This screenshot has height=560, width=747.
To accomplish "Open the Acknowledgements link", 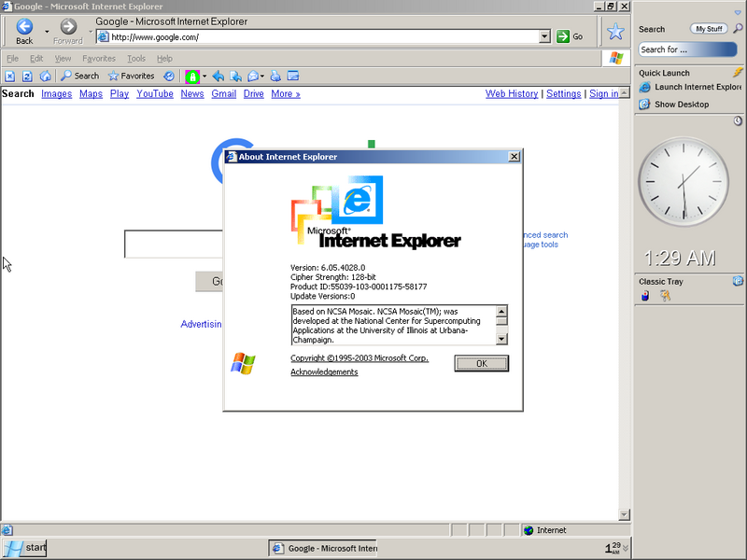I will tap(324, 371).
